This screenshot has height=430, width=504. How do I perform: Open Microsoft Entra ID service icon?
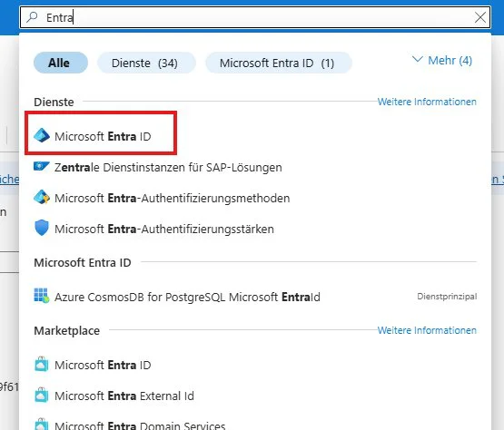[42, 135]
